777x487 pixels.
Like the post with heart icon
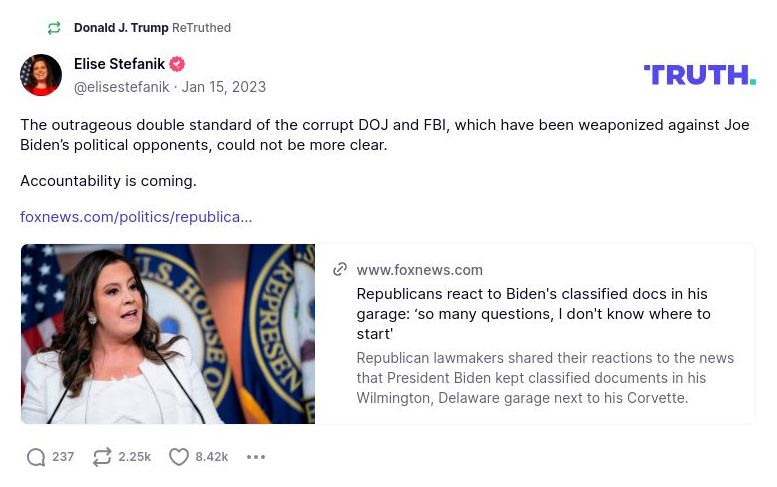[x=179, y=457]
